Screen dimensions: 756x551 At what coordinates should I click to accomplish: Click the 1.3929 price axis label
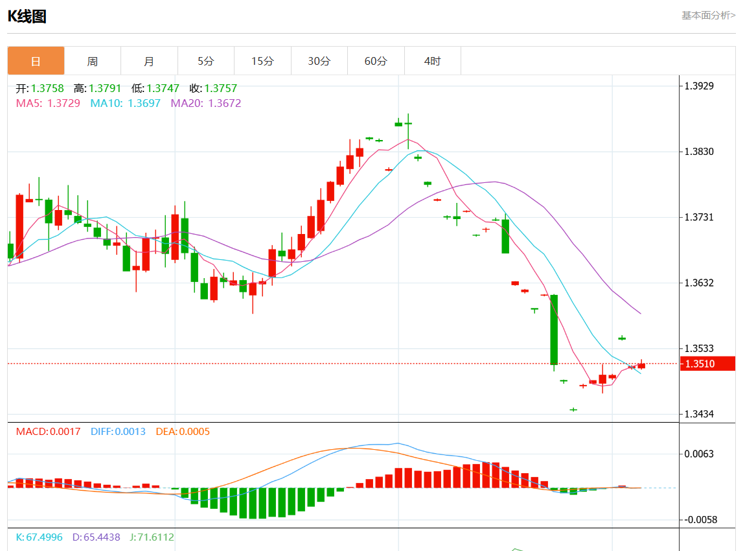tap(699, 86)
